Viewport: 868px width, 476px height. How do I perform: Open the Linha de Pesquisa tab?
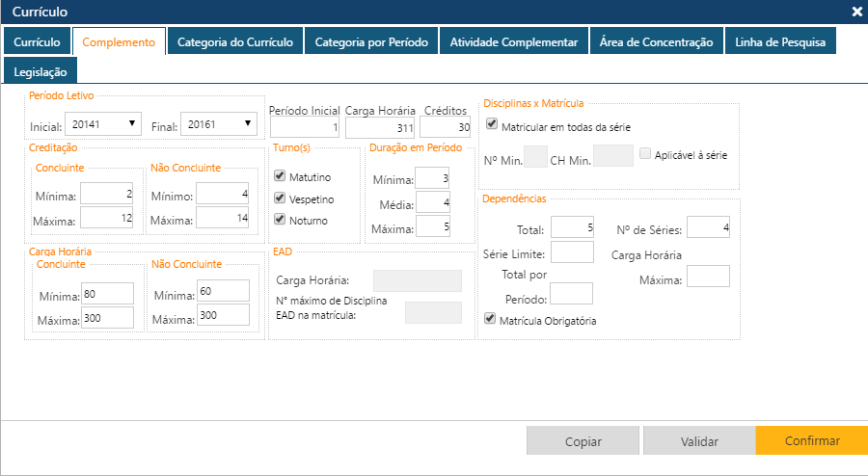(x=779, y=42)
